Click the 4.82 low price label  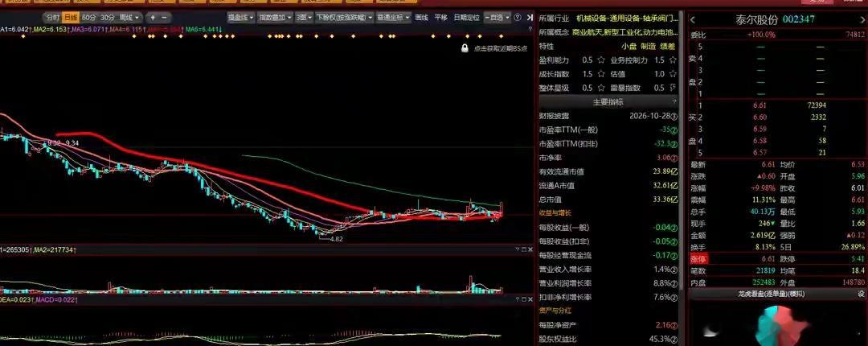tap(337, 239)
